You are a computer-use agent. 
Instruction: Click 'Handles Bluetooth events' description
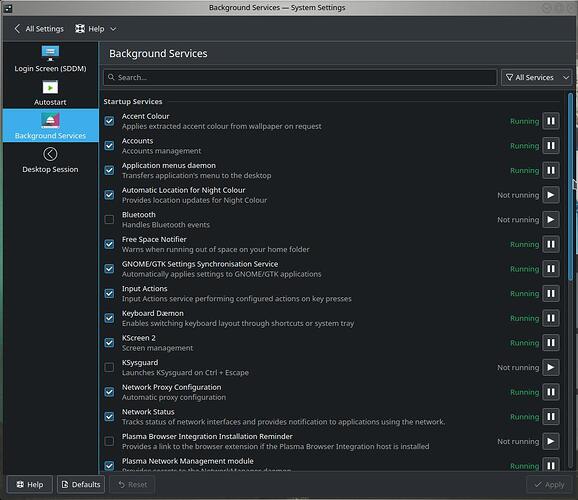(166, 225)
